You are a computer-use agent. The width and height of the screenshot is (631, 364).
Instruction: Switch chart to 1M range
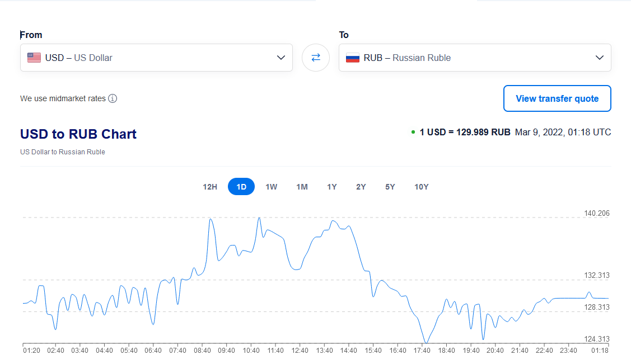pos(302,187)
